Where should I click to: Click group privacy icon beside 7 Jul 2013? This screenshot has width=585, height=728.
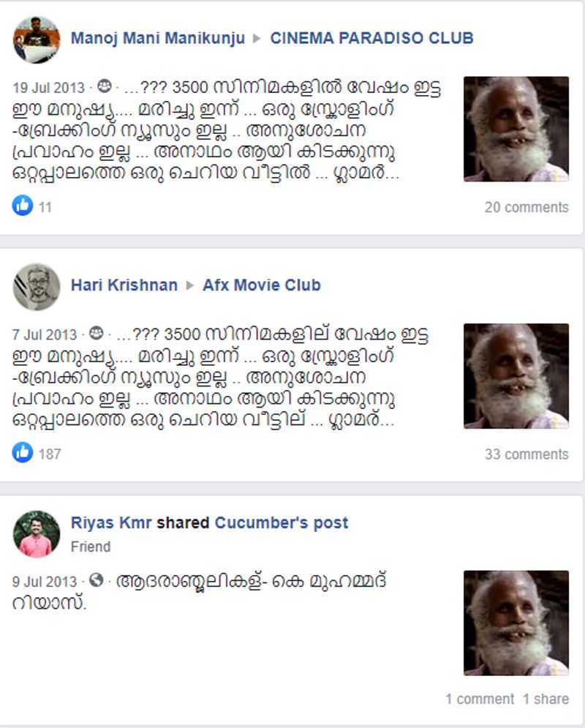[97, 334]
